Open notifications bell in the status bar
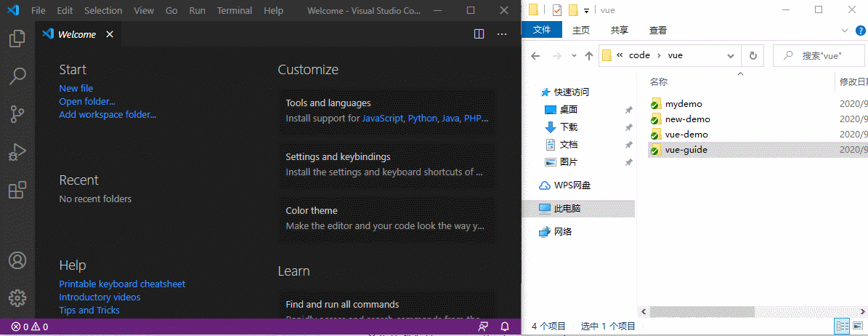This screenshot has width=868, height=336. 505,327
